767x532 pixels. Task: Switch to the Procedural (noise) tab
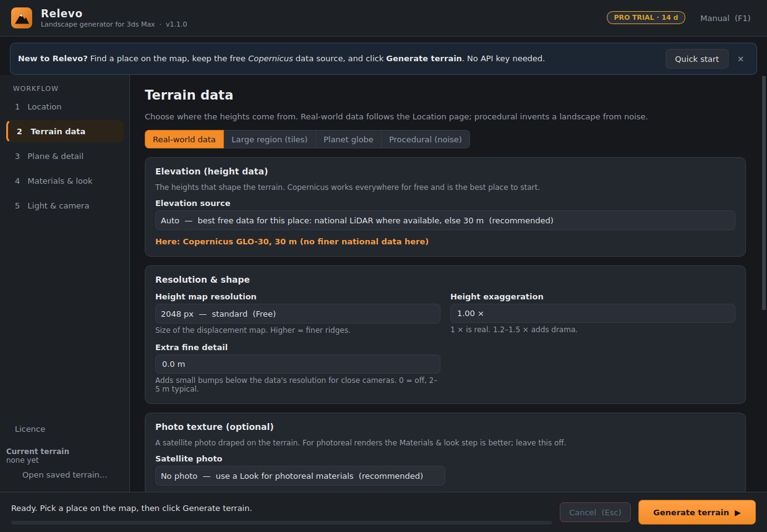426,139
